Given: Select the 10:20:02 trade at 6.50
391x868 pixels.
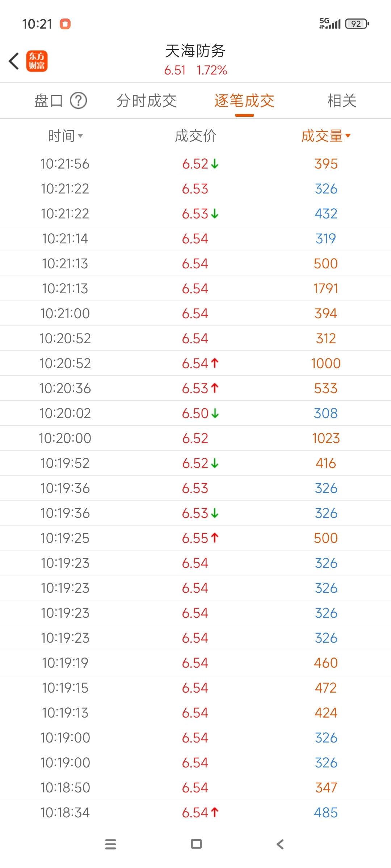Looking at the screenshot, I should coord(195,413).
